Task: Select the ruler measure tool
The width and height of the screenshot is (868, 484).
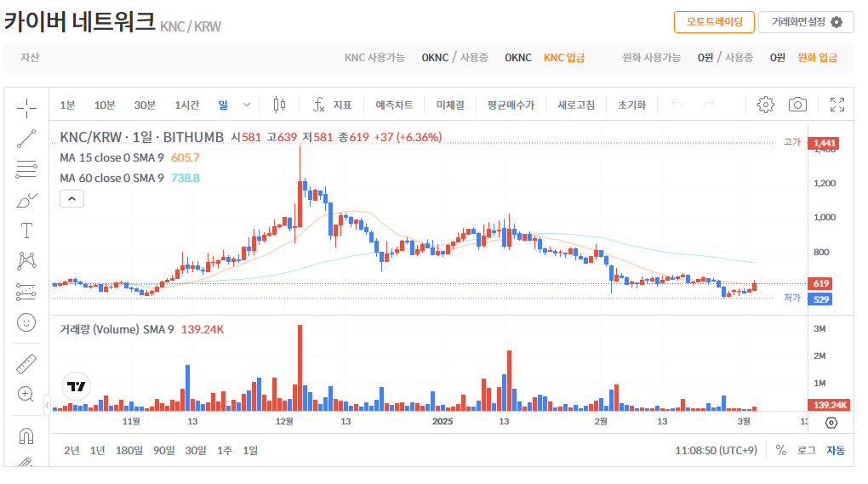Action: pos(26,363)
